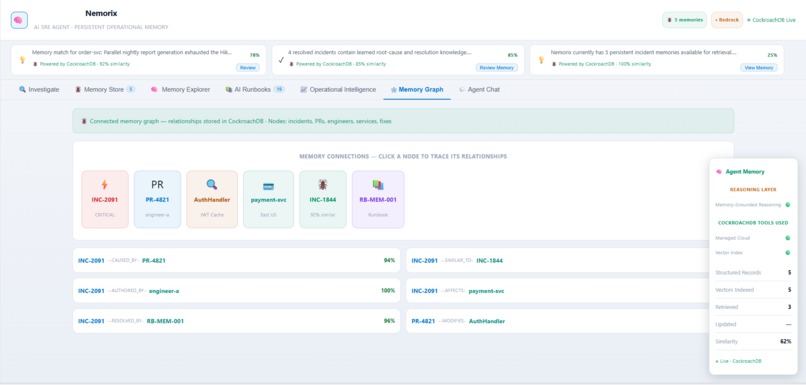
Task: Open the Agent Chat tab
Action: pos(479,89)
